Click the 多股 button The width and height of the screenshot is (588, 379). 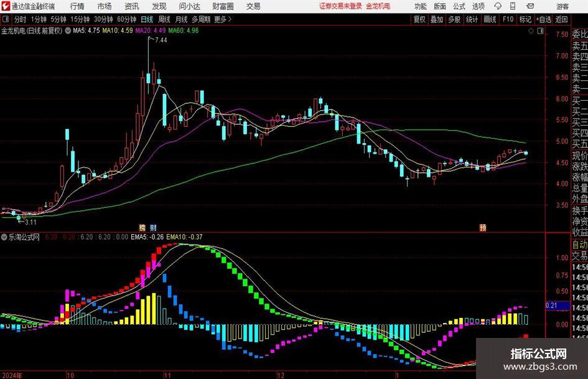[454, 19]
